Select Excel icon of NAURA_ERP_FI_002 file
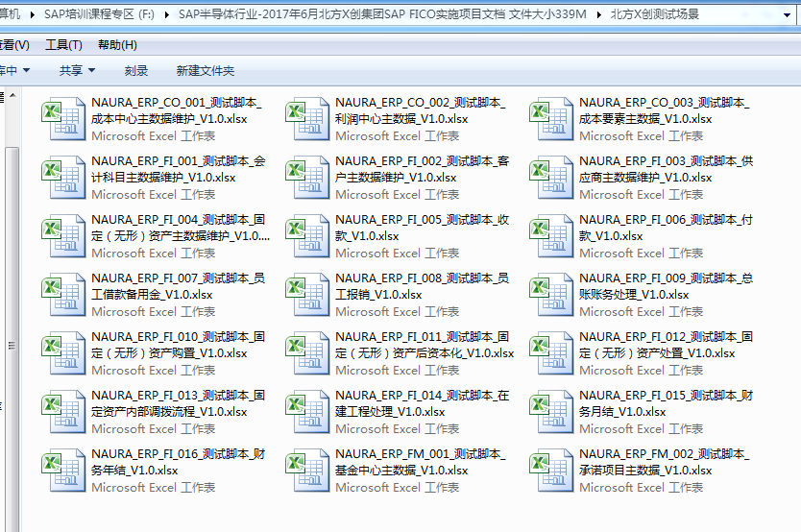 point(307,177)
